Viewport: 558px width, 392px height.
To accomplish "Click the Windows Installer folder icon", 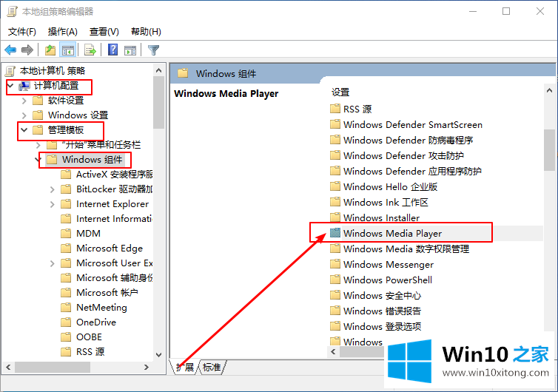I will click(335, 217).
